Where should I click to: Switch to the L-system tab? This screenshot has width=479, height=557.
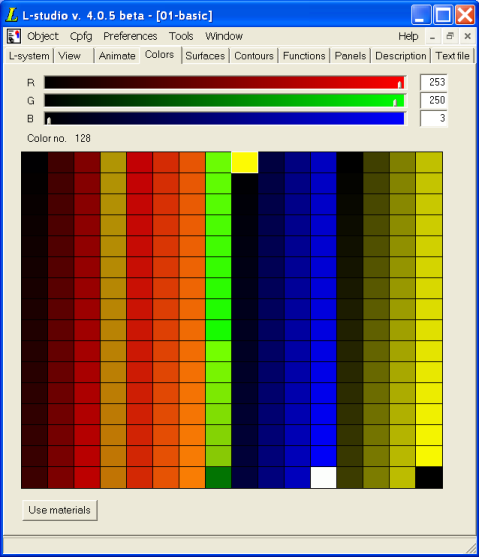(29, 56)
